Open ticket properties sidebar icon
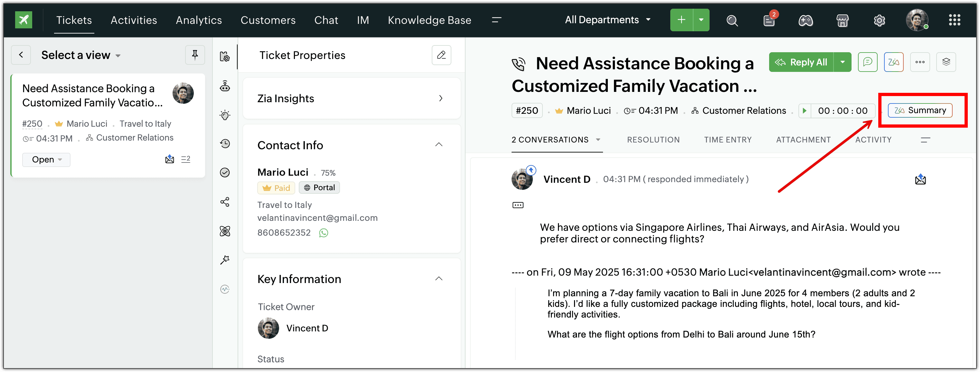Viewport: 980px width, 372px height. [225, 57]
